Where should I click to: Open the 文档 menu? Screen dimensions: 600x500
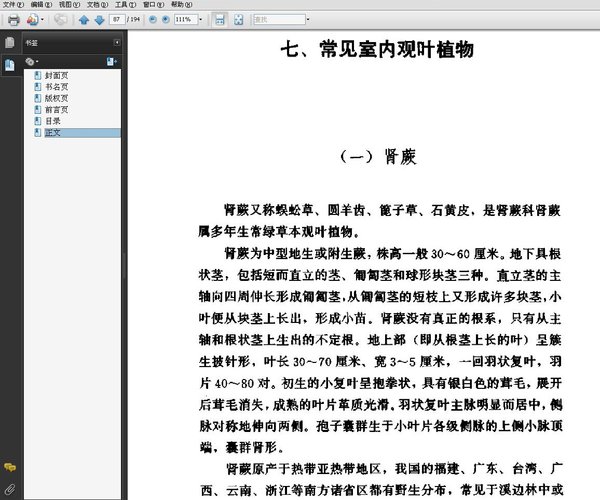coord(97,4)
